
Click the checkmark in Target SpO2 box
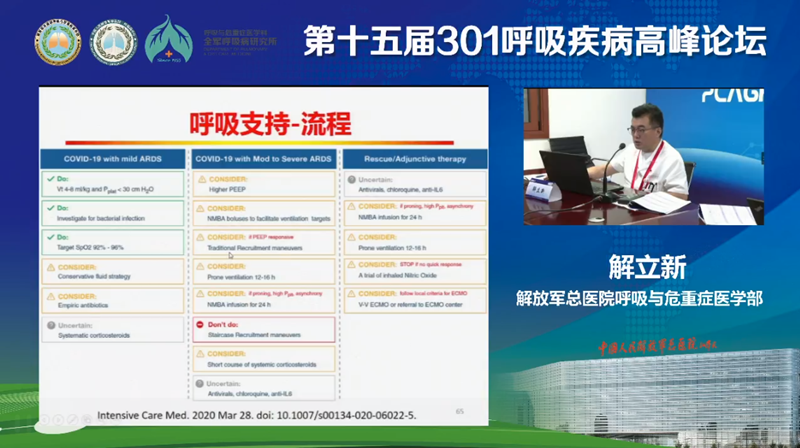coord(51,237)
